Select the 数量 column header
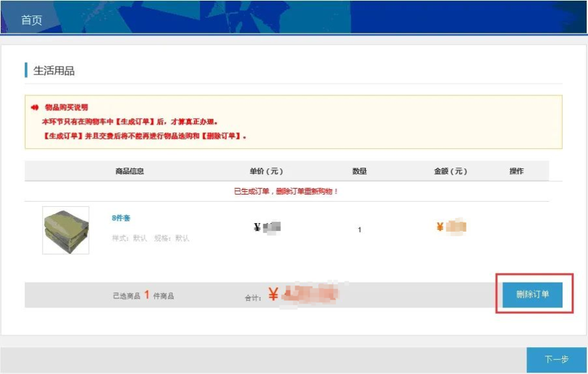Viewport: 588px width, 374px height. tap(359, 171)
